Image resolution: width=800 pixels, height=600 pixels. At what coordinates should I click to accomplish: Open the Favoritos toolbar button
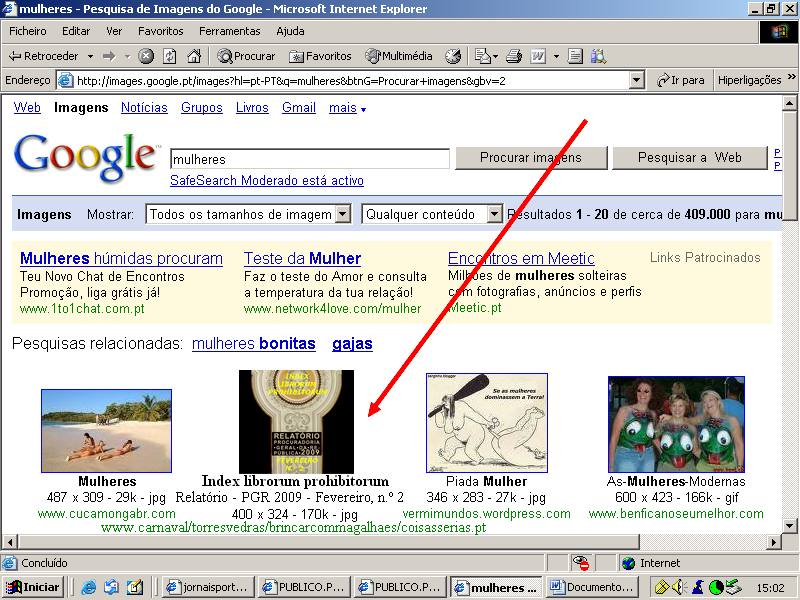click(x=320, y=56)
